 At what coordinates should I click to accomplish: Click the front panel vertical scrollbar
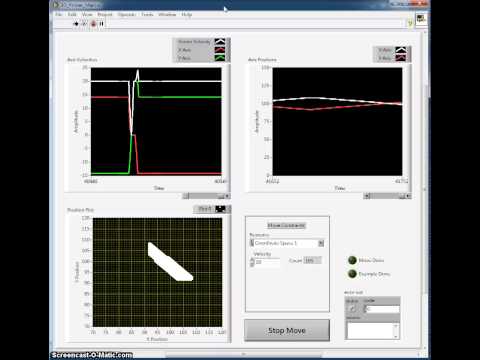click(x=425, y=190)
